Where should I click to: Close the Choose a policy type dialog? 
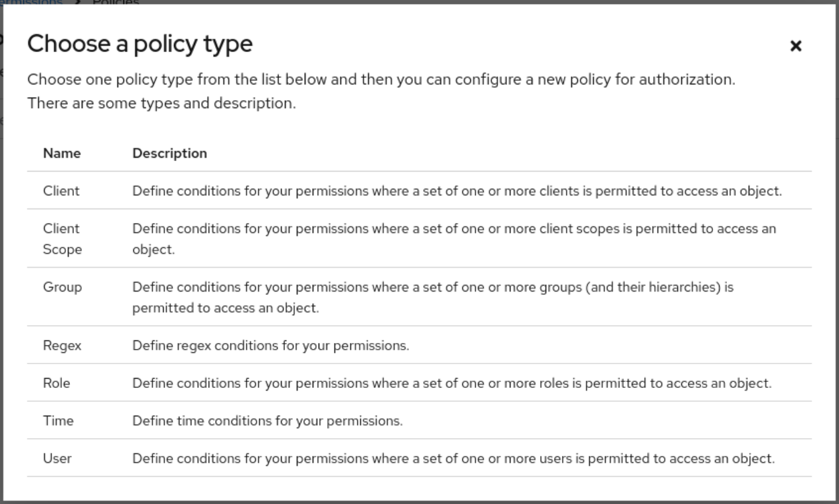click(x=796, y=47)
